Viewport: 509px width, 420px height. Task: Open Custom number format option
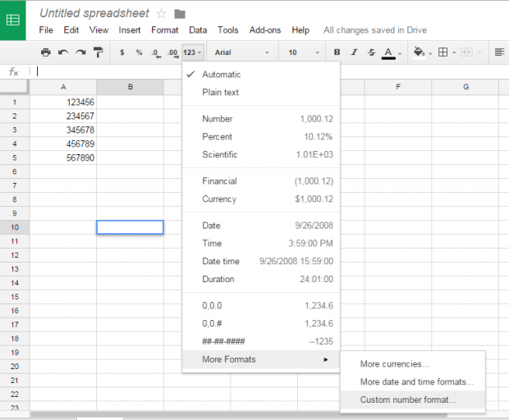click(413, 399)
